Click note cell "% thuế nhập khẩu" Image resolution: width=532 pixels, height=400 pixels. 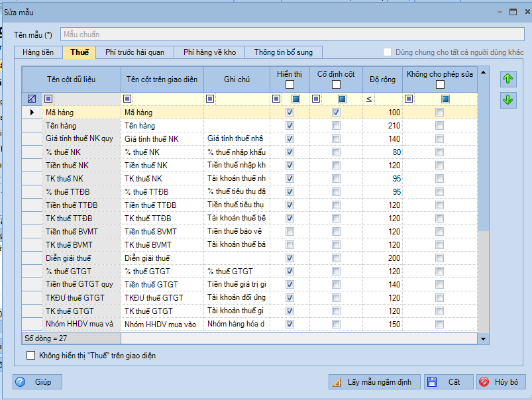coord(237,152)
